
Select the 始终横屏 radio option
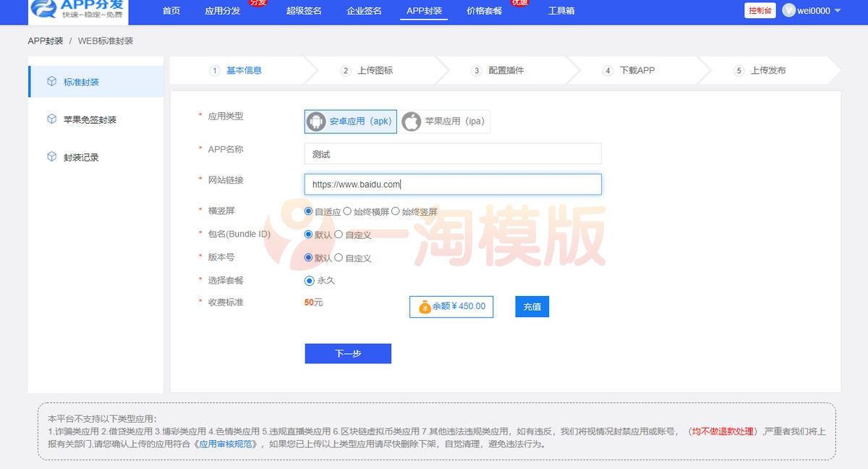(346, 212)
